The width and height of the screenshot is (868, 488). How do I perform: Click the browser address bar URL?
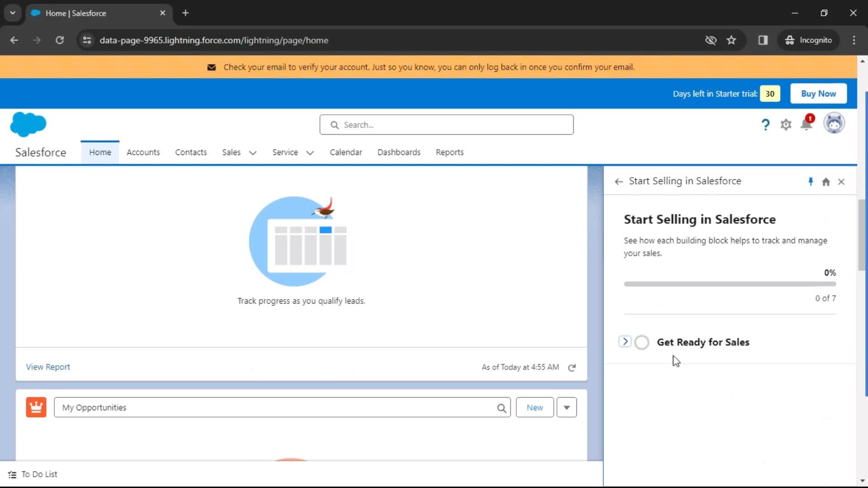(x=214, y=40)
